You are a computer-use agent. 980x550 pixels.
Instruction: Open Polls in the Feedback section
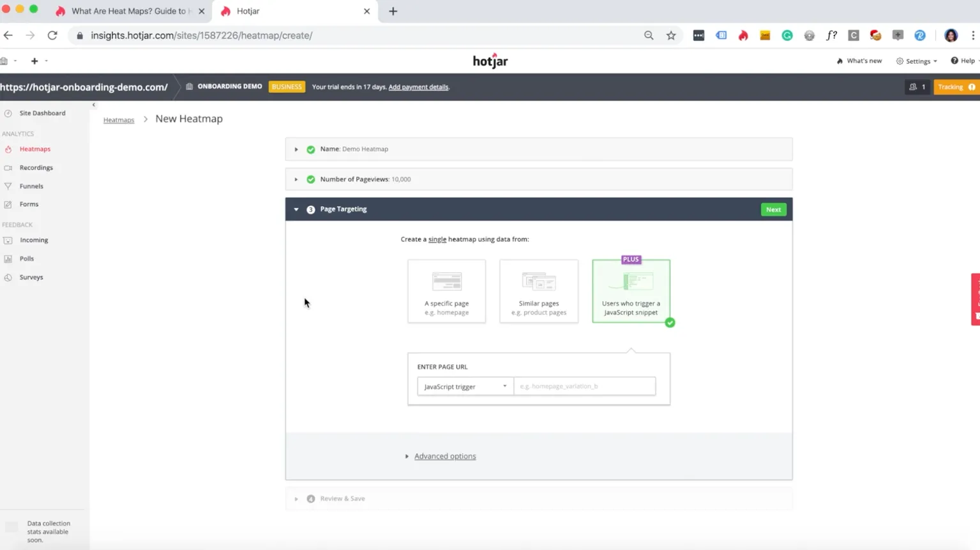27,258
